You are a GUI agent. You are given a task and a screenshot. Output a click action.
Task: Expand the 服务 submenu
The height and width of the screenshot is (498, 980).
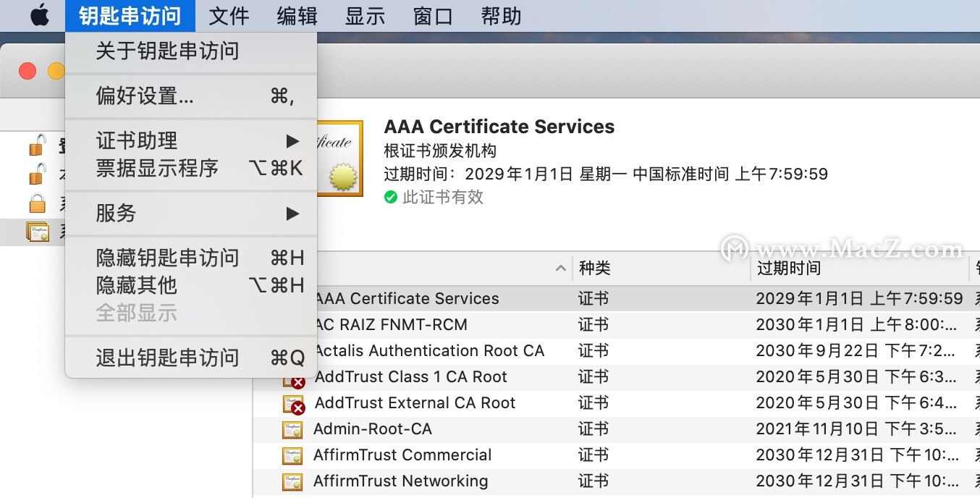click(x=191, y=213)
